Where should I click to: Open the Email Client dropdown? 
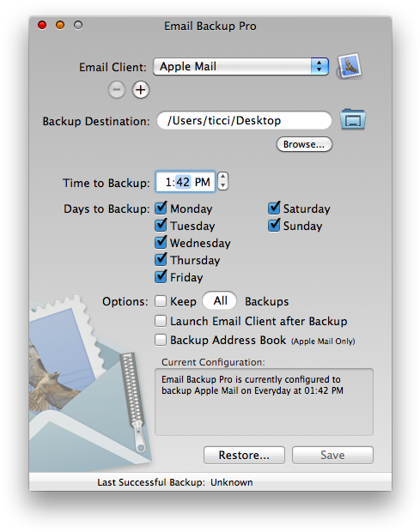pos(241,67)
